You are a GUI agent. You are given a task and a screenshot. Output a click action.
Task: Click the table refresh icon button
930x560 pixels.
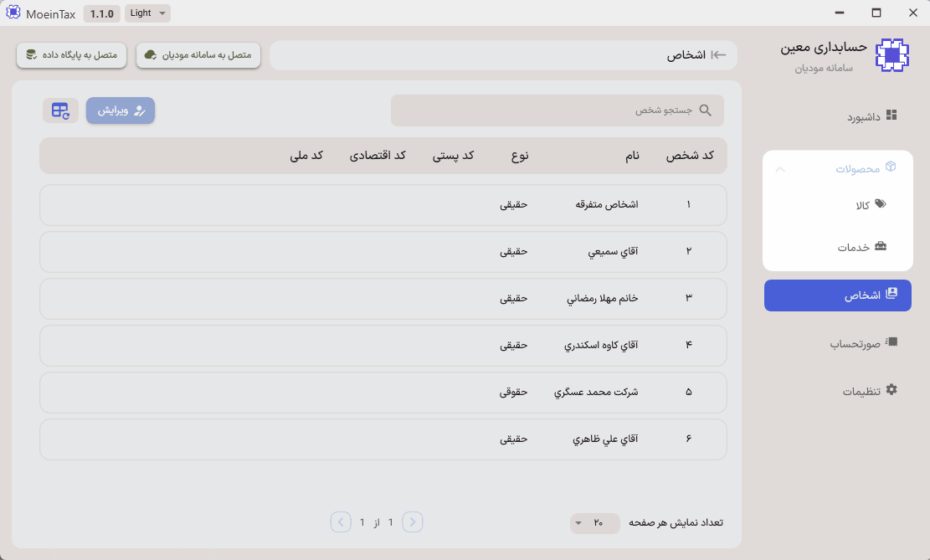click(60, 111)
